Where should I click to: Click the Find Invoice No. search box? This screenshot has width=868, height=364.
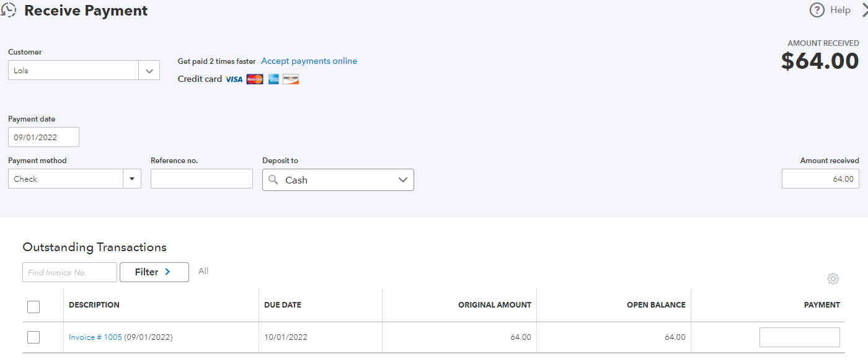coord(69,272)
